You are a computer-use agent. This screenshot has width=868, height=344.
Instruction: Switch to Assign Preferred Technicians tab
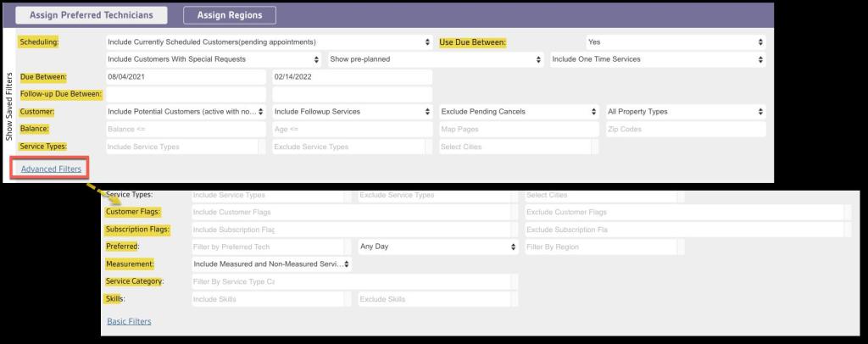93,15
